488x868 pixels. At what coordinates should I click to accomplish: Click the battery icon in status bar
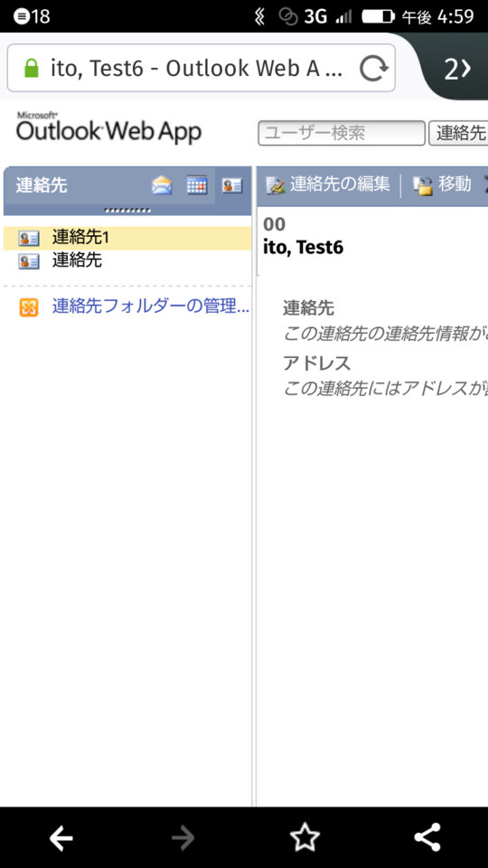[x=379, y=16]
